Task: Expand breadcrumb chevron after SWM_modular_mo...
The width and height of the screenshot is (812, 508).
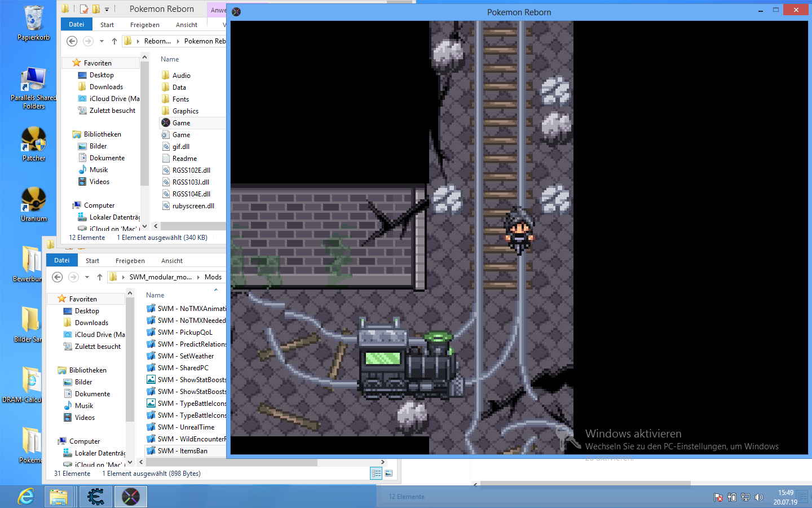Action: [198, 277]
